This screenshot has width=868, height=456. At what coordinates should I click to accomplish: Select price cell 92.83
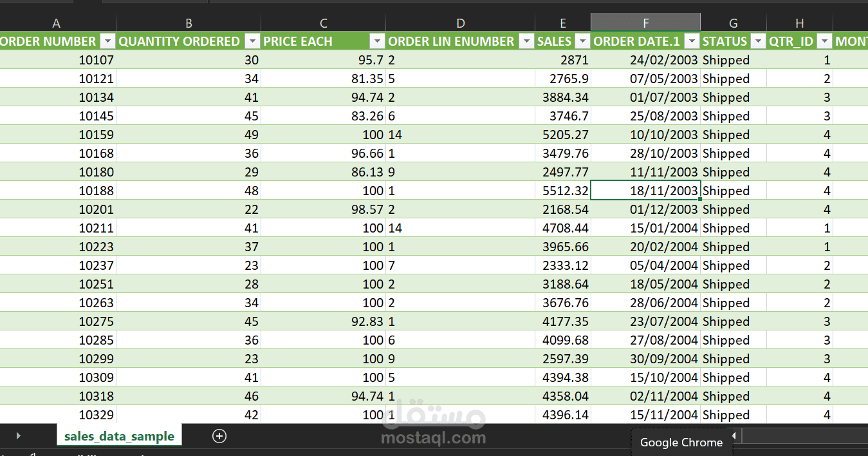pos(323,321)
